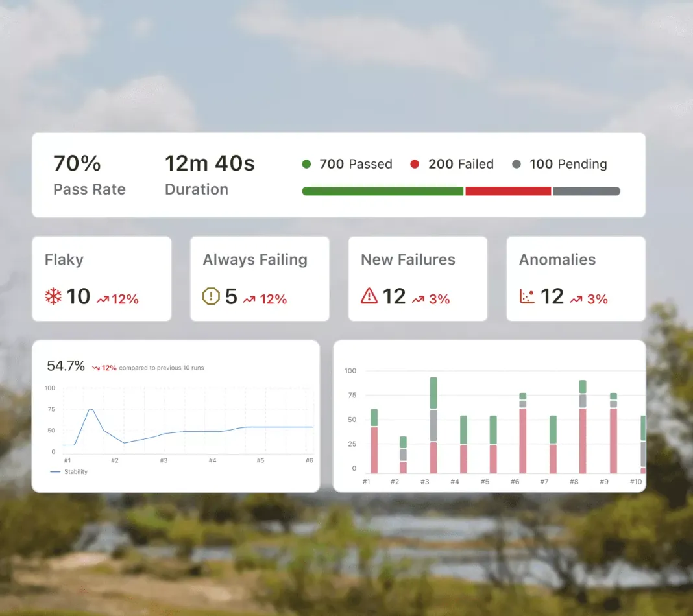Open the Always Failing card title

pos(255,259)
